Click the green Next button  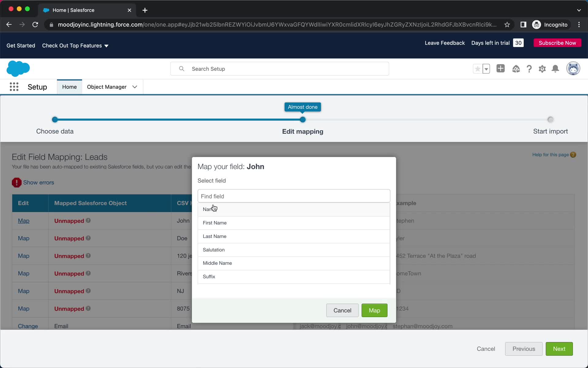pyautogui.click(x=559, y=349)
